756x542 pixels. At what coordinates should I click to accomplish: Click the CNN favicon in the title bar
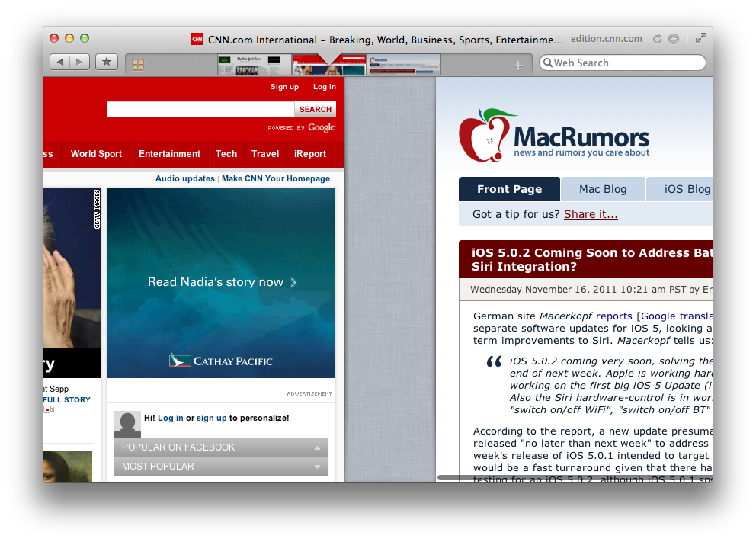pyautogui.click(x=197, y=39)
